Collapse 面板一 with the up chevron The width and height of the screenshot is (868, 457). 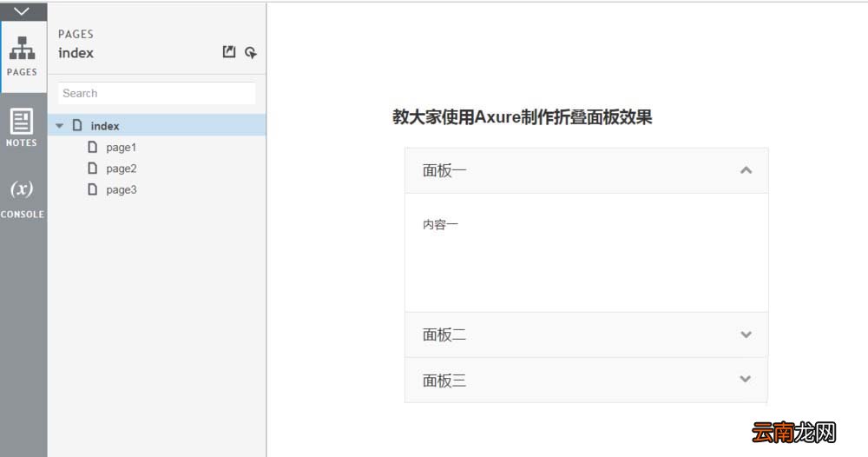pos(746,170)
